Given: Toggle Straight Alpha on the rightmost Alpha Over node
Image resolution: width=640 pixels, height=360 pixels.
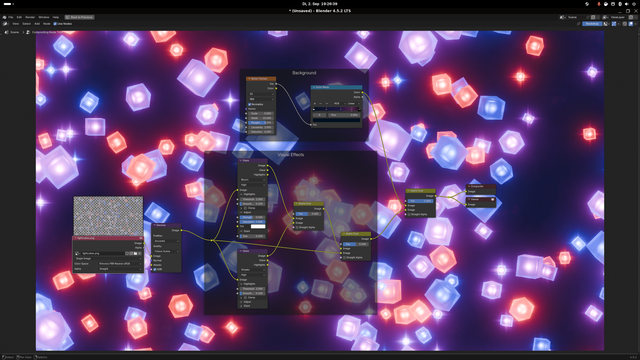Looking at the screenshot, I should point(409,214).
